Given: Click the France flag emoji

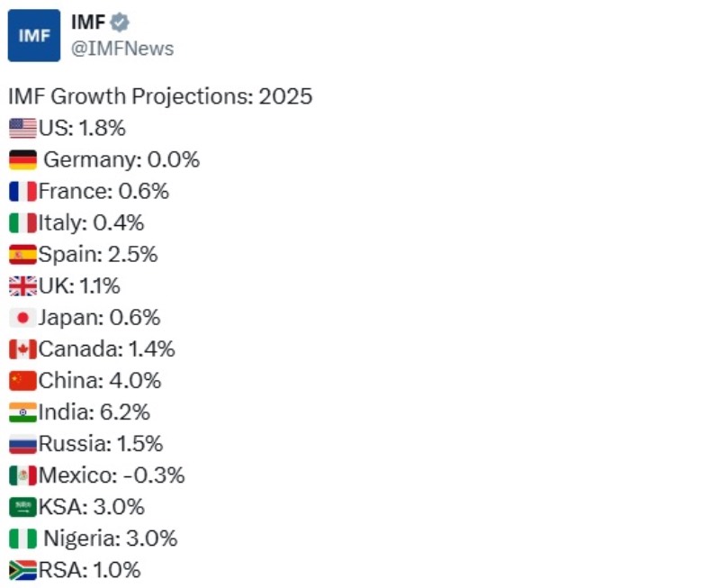Looking at the screenshot, I should (x=23, y=191).
